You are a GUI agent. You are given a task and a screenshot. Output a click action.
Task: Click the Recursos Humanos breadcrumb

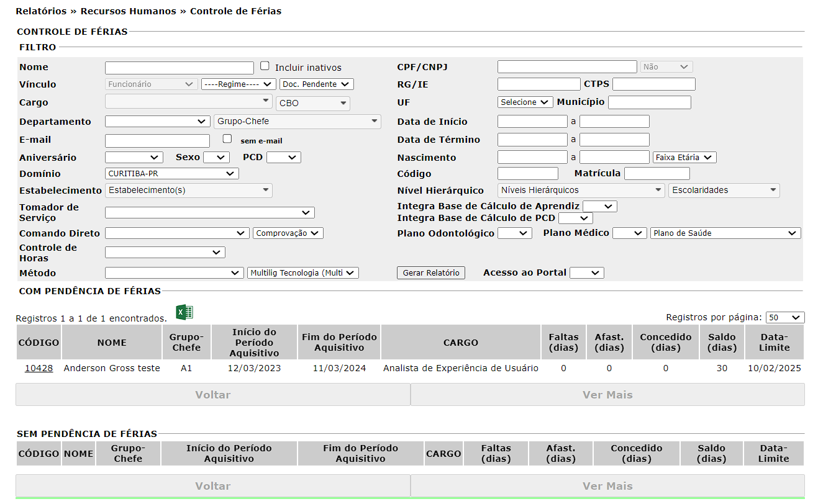coord(128,11)
